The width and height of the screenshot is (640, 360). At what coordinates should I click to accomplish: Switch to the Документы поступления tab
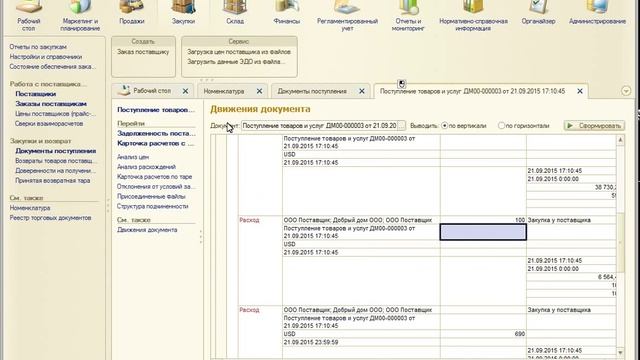click(312, 91)
